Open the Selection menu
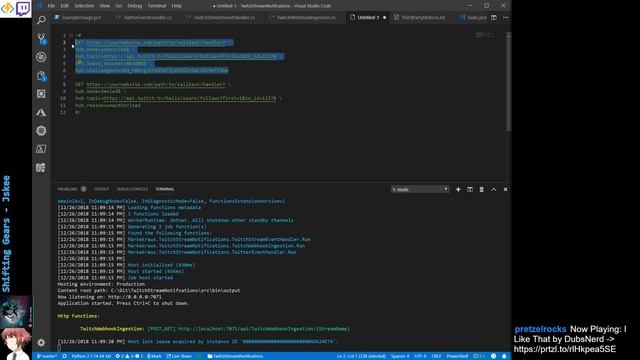This screenshot has height=360, width=640. coord(84,6)
